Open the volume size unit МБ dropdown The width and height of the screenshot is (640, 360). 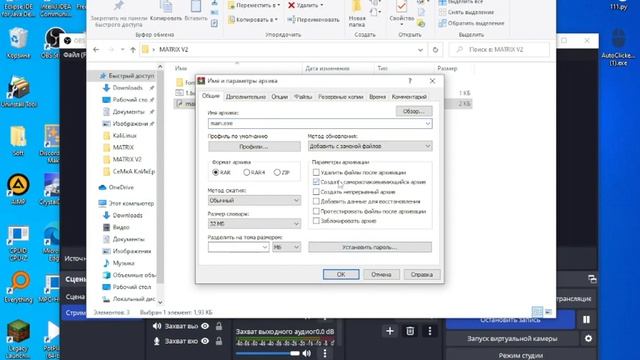point(287,247)
